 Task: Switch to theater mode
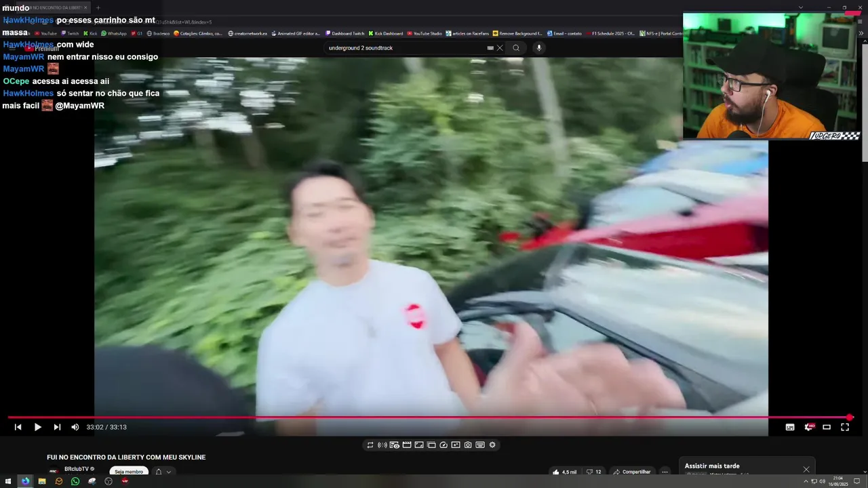(827, 427)
